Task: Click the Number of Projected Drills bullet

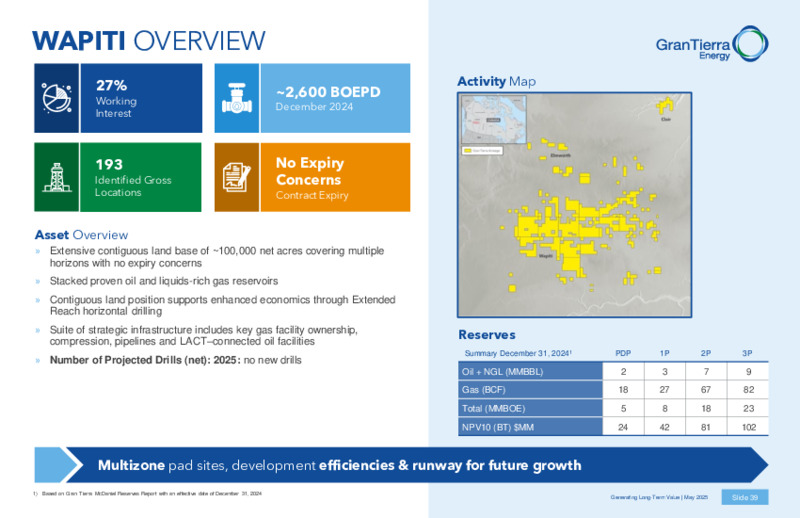Action: [x=176, y=360]
